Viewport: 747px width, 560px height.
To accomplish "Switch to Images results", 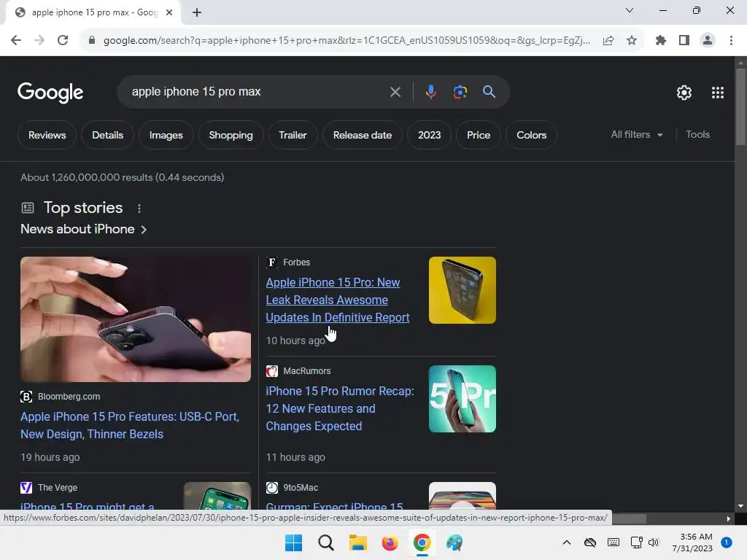I will point(166,135).
